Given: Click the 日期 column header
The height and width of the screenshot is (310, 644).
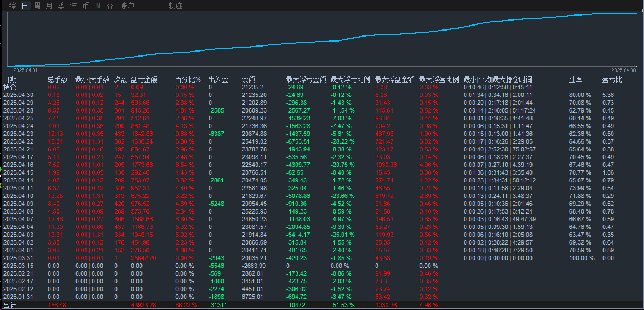Looking at the screenshot, I should pyautogui.click(x=10, y=80).
